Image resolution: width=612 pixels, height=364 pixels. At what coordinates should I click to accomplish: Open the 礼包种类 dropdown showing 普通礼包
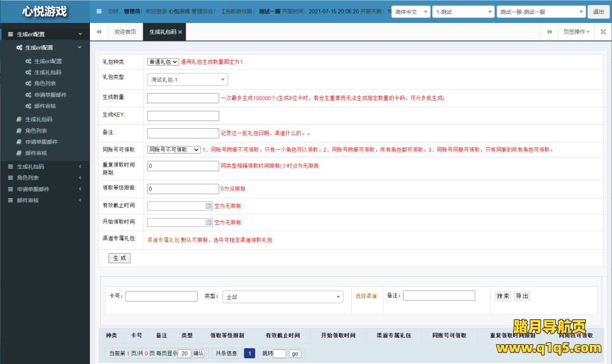coord(163,62)
